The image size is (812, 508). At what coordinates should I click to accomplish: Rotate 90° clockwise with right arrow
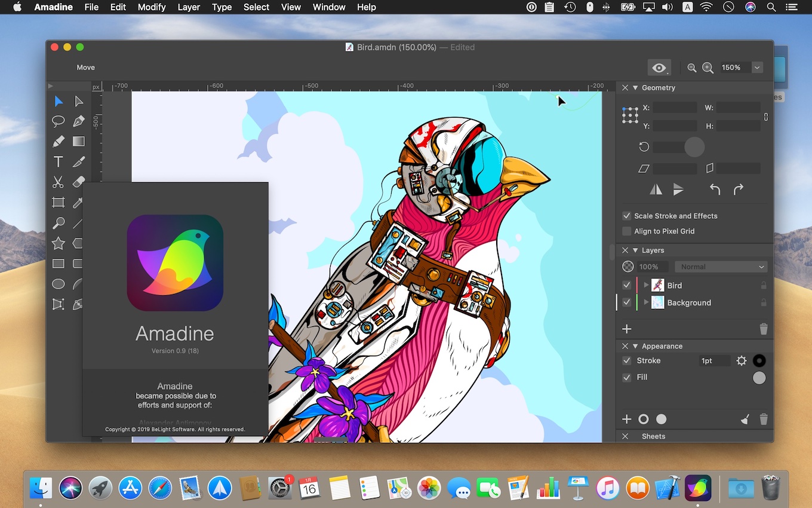point(739,189)
